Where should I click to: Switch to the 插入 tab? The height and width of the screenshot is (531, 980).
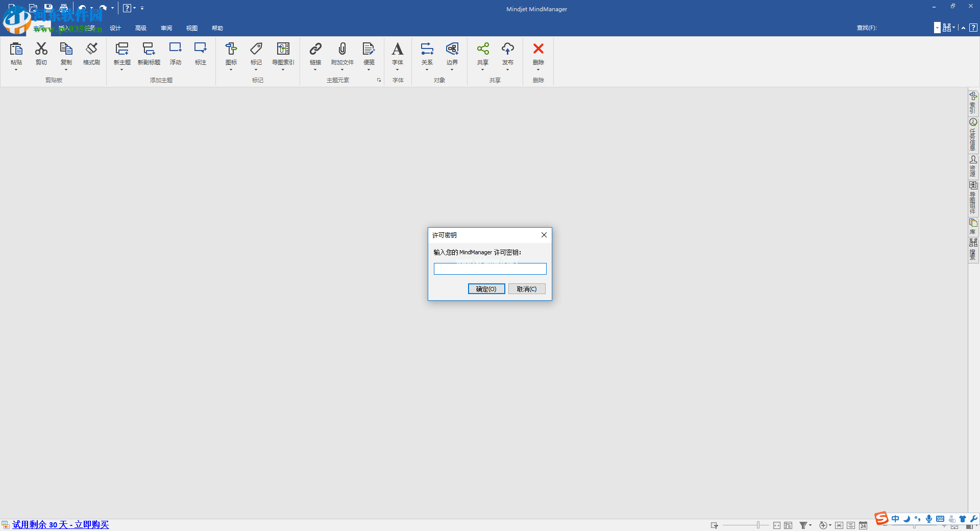pyautogui.click(x=64, y=28)
